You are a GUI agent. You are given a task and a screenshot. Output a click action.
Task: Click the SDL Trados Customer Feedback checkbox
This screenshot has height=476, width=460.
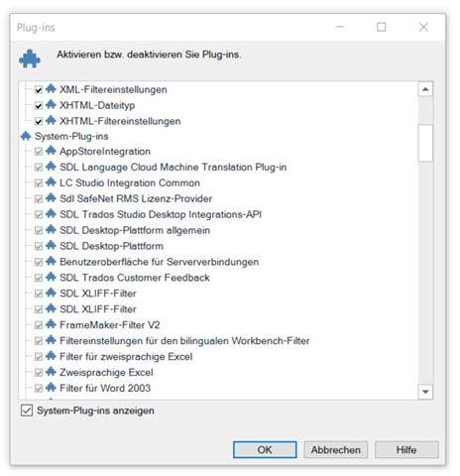39,278
